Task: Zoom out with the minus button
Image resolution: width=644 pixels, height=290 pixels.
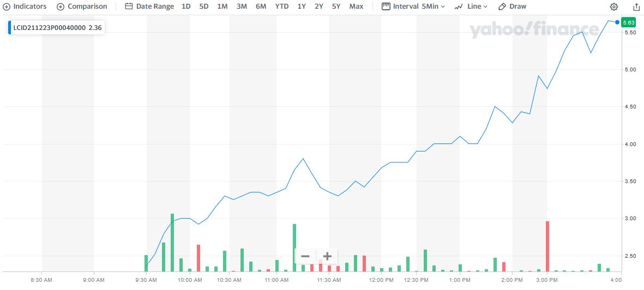Action: coord(305,256)
